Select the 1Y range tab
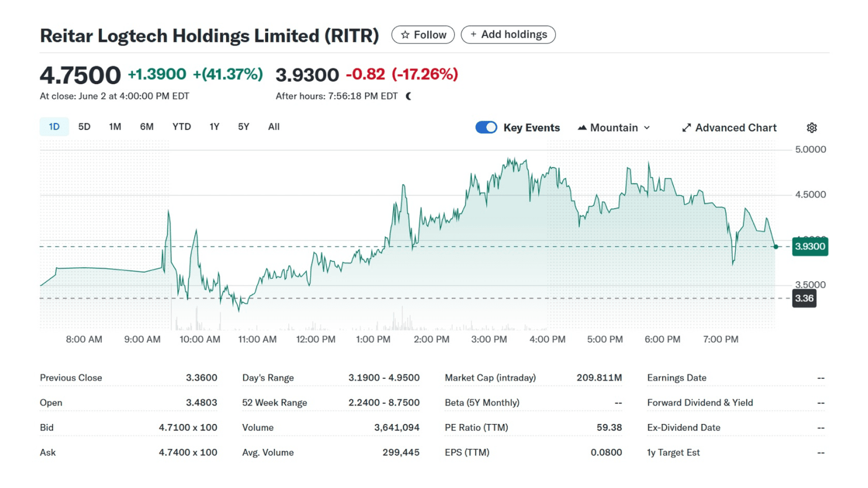The height and width of the screenshot is (488, 868). point(214,127)
